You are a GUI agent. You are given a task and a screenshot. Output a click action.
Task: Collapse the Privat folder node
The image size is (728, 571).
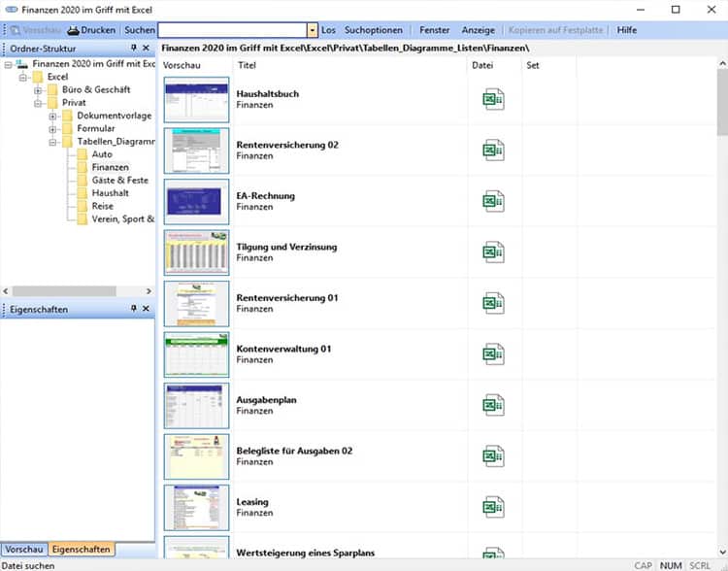(x=38, y=103)
